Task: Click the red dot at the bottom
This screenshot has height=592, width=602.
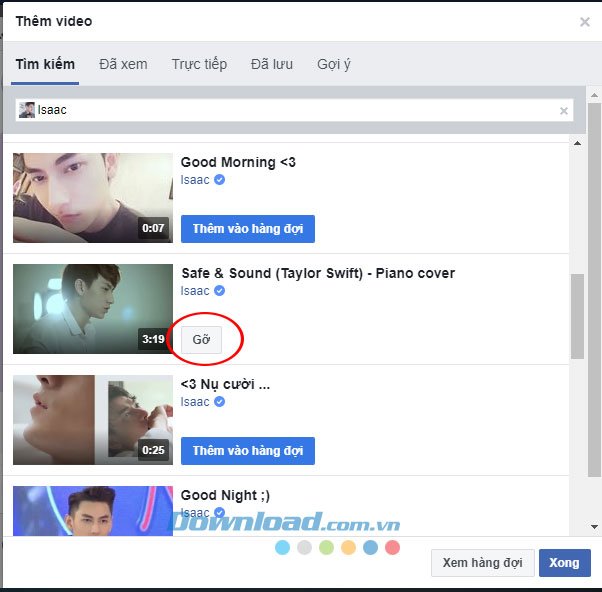Action: click(392, 547)
